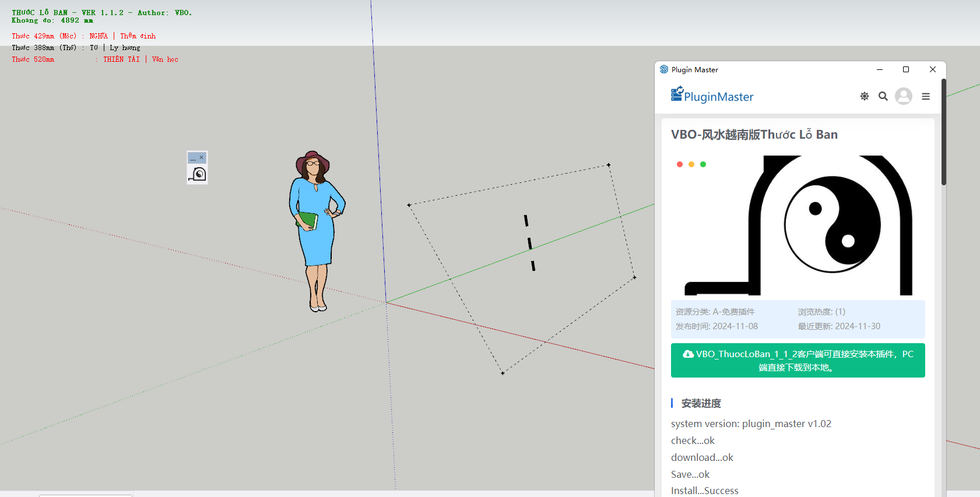The width and height of the screenshot is (980, 497).
Task: Click the VBO Thước Lỗ Ban plugin title
Action: pos(754,135)
